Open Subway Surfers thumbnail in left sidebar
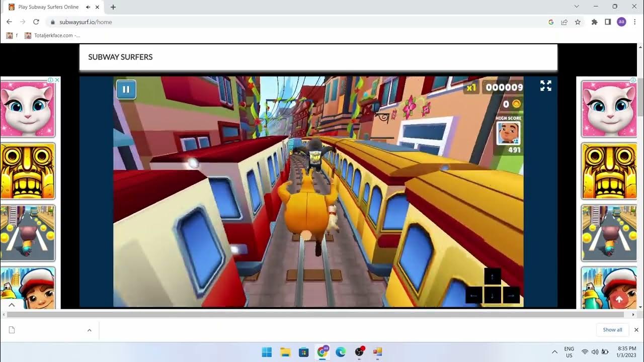This screenshot has height=362, width=644. pos(28,288)
